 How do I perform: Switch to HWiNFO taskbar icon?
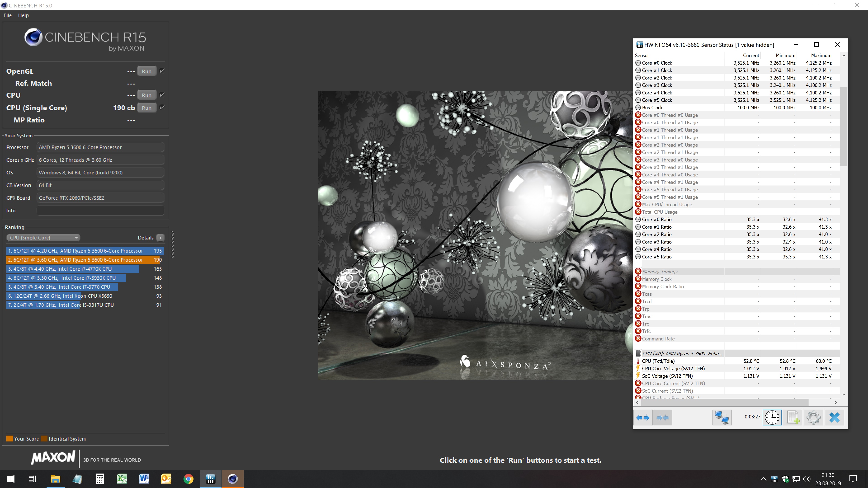[x=211, y=479]
